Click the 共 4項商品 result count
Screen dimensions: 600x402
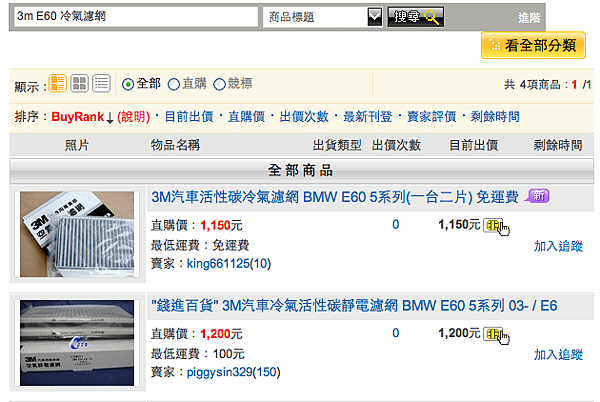(532, 85)
